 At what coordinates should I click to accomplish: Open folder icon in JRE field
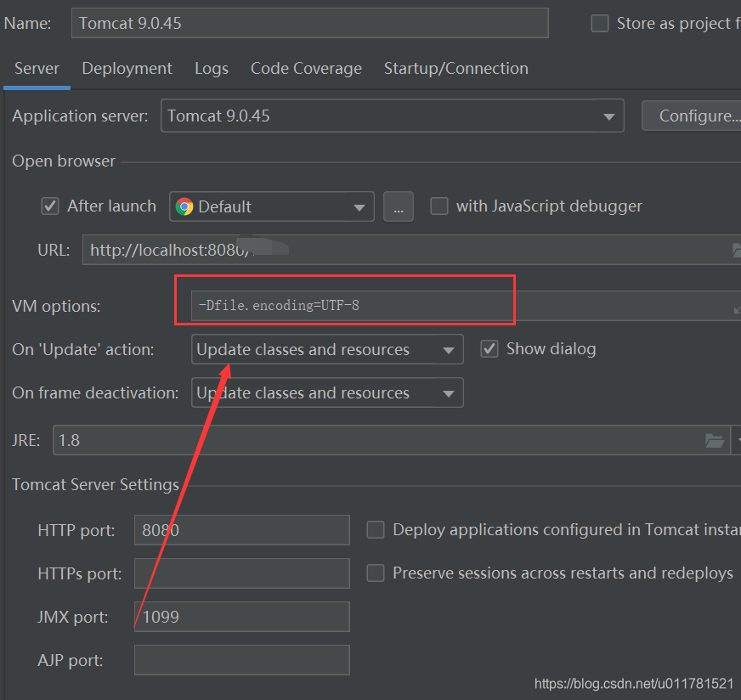coord(714,441)
